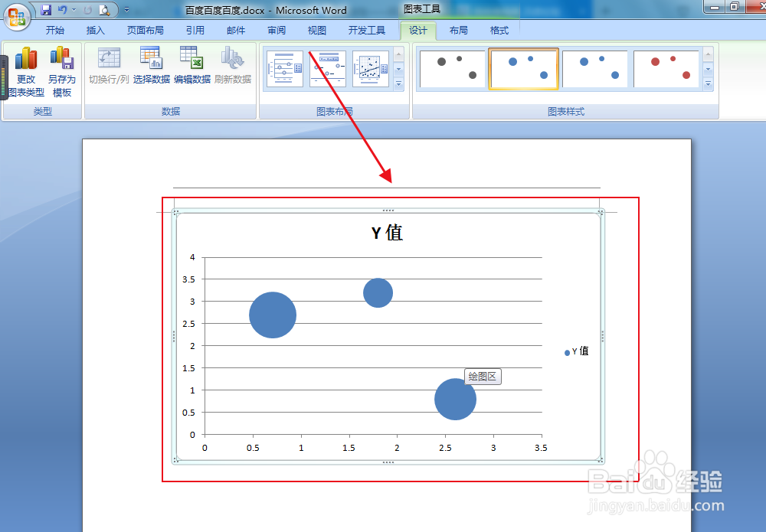This screenshot has width=766, height=532.
Task: Apply the red bubble chart style
Action: pos(666,69)
